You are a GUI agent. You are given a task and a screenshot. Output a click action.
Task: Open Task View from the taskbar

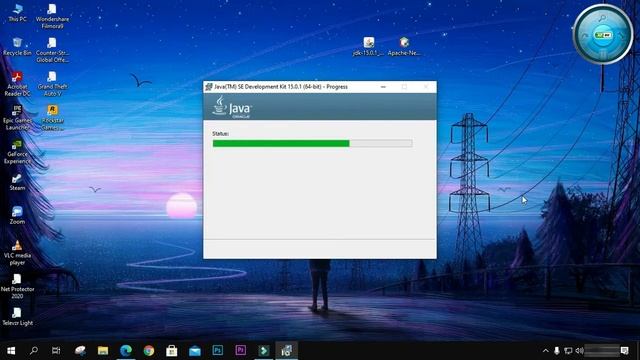tap(56, 351)
